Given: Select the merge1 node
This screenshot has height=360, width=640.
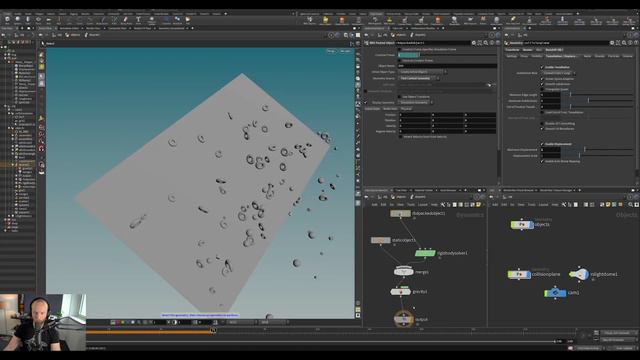Looking at the screenshot, I should 404,271.
